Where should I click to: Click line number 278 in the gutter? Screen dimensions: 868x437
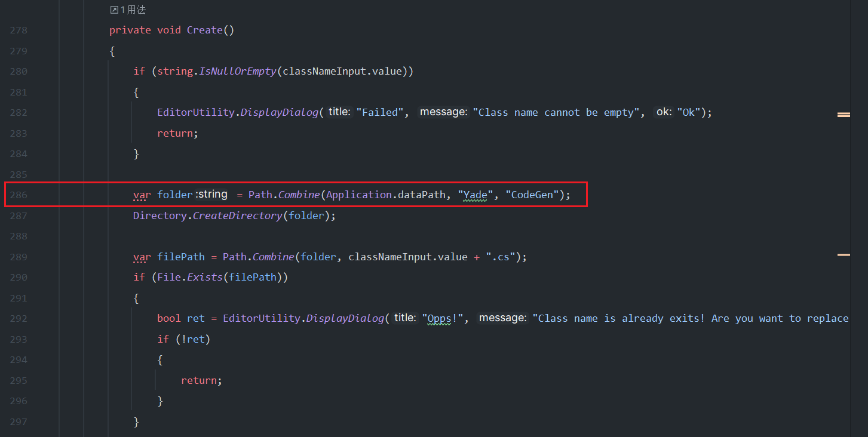pyautogui.click(x=19, y=30)
